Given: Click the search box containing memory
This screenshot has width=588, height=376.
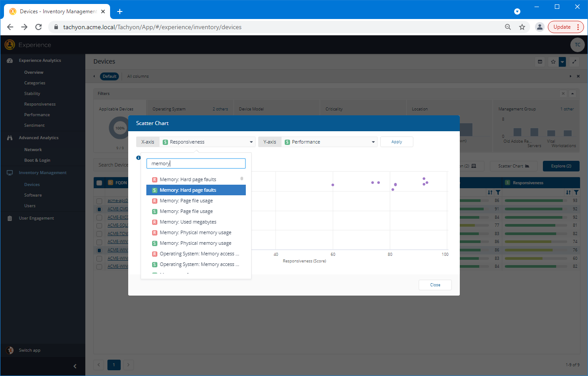Looking at the screenshot, I should point(196,163).
